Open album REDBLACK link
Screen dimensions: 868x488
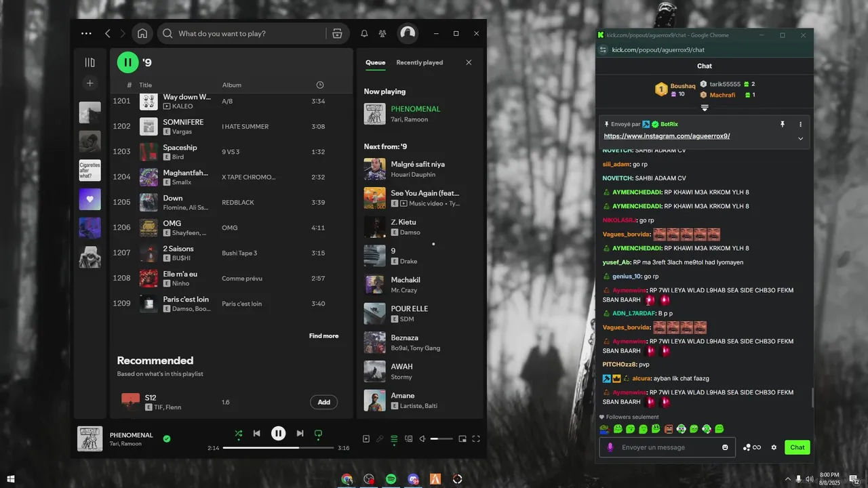pos(238,203)
